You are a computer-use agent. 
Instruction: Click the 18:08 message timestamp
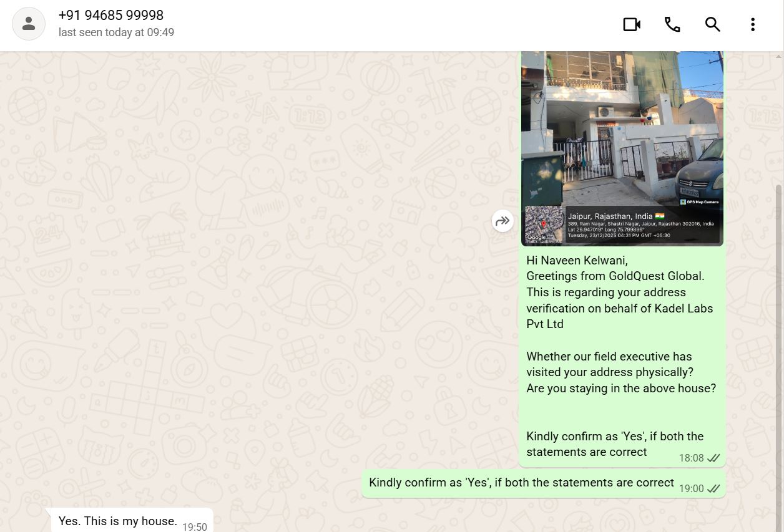tap(691, 458)
